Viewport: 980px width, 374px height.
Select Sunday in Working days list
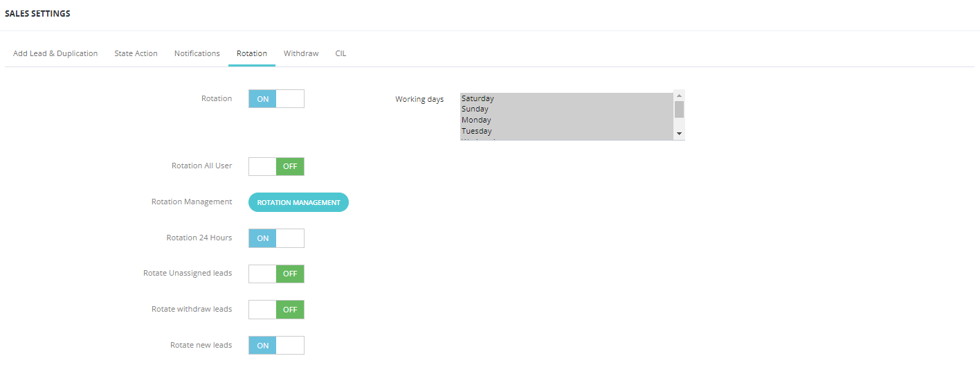click(x=566, y=109)
